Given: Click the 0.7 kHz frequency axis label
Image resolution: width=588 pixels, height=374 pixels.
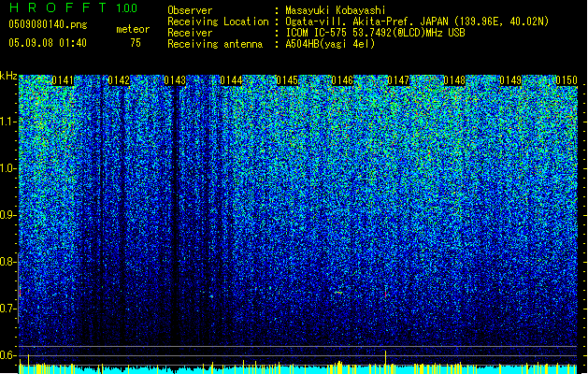Looking at the screenshot, I should coord(8,309).
